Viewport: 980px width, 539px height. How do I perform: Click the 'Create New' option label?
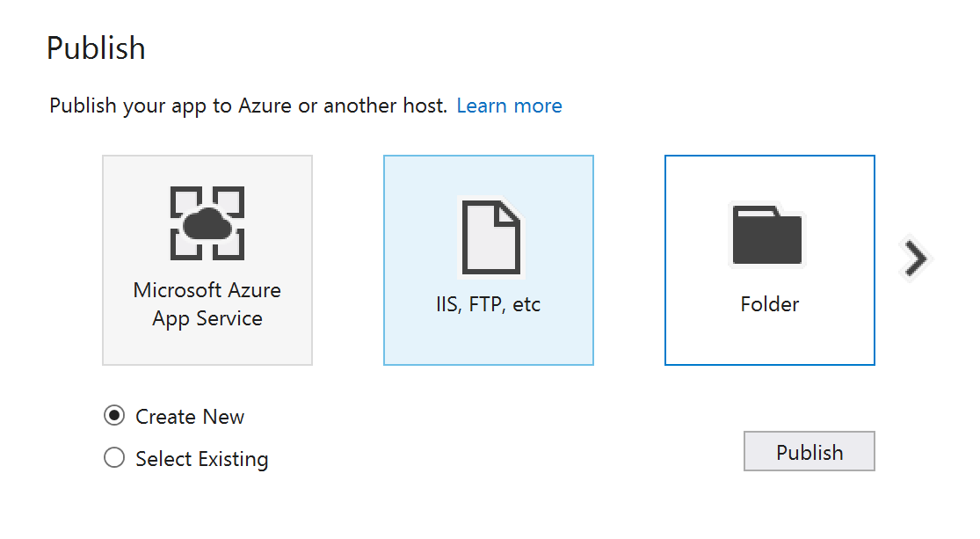click(190, 417)
